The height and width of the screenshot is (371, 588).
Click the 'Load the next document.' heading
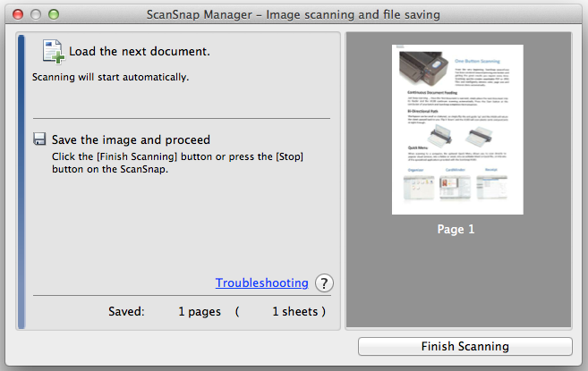coord(139,52)
